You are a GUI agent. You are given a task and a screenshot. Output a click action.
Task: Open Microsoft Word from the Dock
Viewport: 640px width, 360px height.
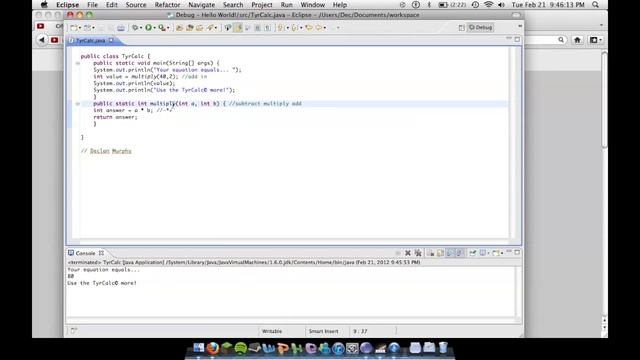coord(268,348)
